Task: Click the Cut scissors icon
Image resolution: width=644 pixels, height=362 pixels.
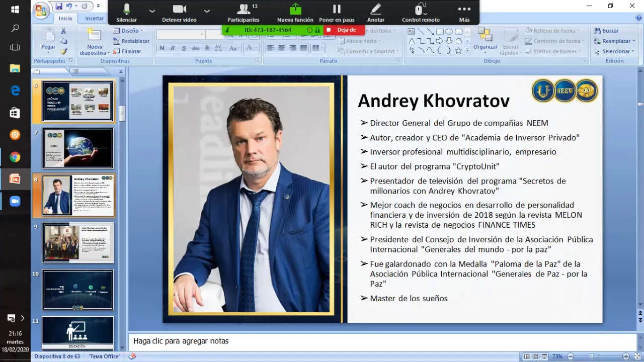Action: [x=63, y=31]
